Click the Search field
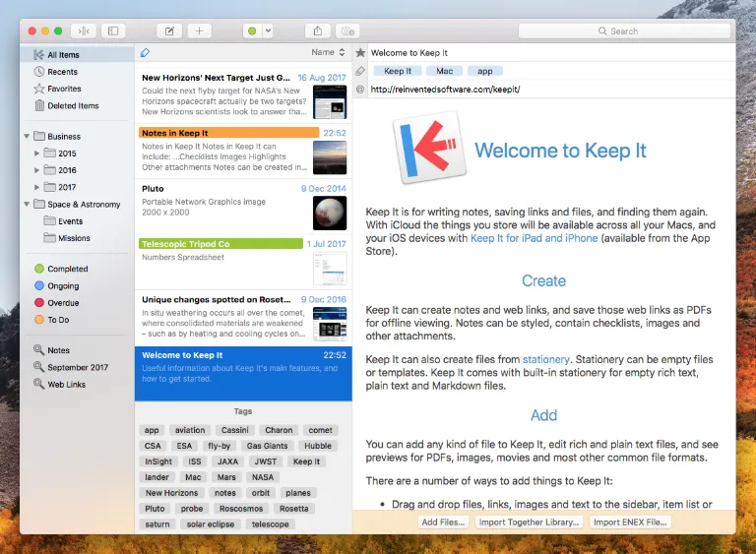 tap(624, 31)
